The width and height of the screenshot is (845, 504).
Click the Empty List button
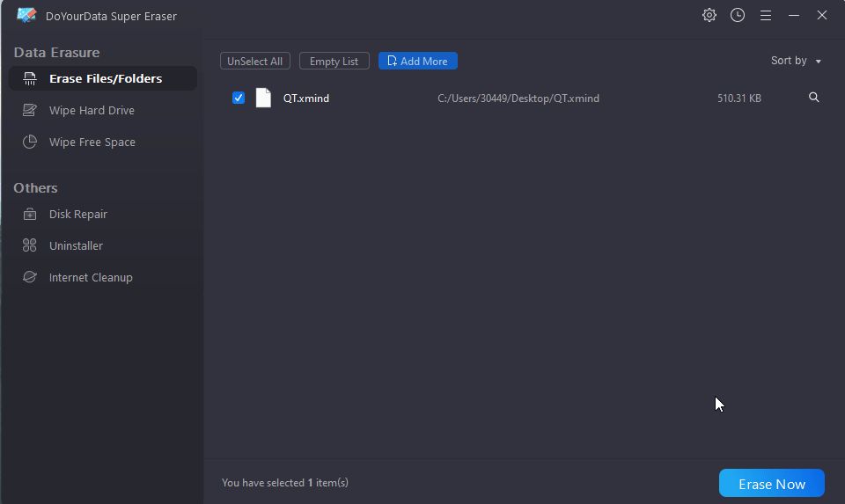(x=334, y=61)
